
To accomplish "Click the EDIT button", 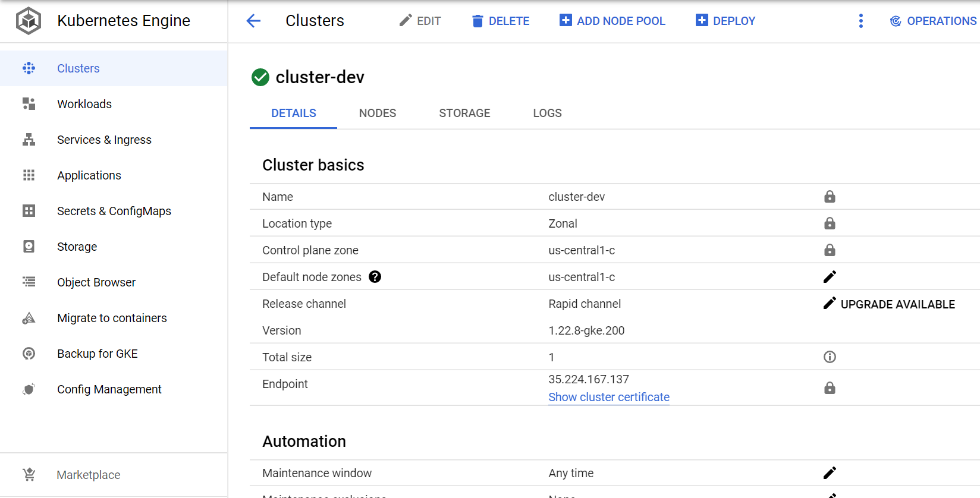I will point(420,21).
